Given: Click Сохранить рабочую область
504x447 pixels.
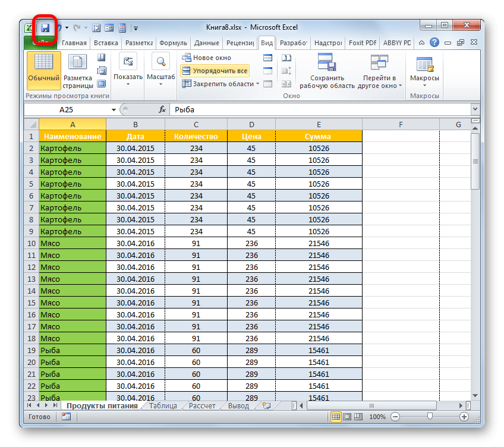Looking at the screenshot, I should pos(327,71).
